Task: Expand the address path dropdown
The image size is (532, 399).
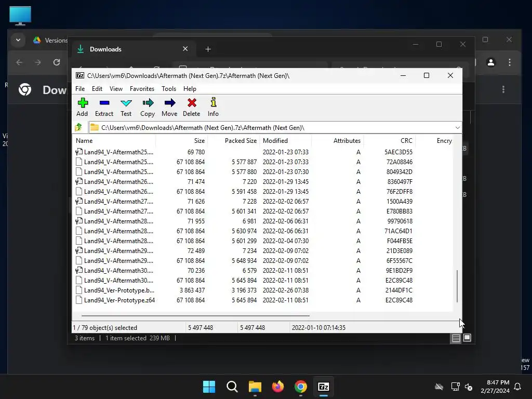Action: coord(457,128)
